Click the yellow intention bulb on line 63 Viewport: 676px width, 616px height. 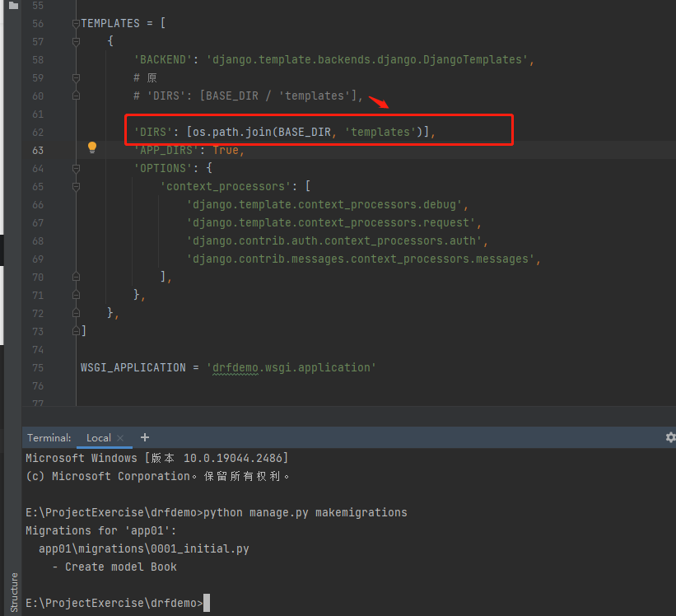(x=91, y=147)
